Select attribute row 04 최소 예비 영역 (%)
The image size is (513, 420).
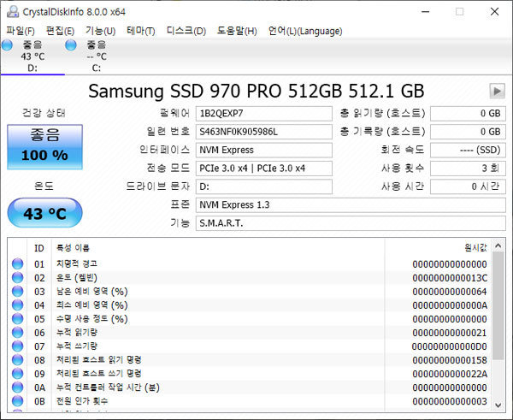250,305
